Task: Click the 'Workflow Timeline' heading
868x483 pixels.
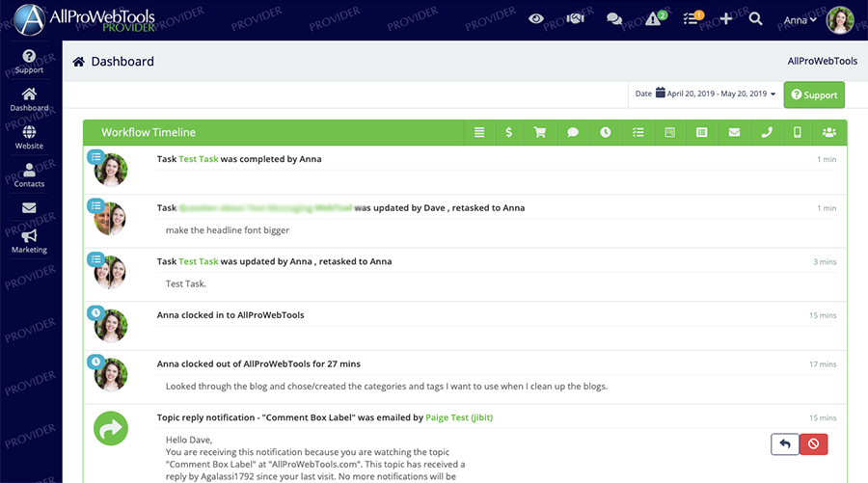Action: point(149,132)
